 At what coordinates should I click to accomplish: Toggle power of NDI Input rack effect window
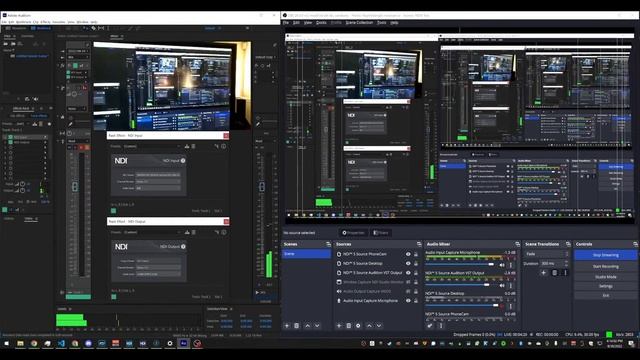click(113, 211)
